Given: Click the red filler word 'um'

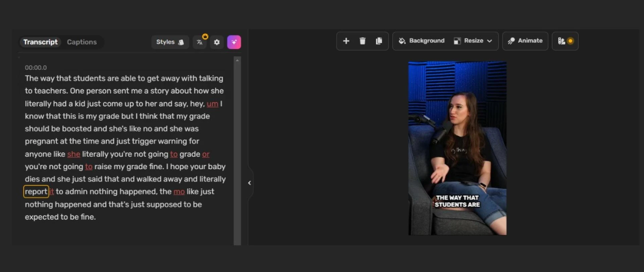Looking at the screenshot, I should point(212,104).
